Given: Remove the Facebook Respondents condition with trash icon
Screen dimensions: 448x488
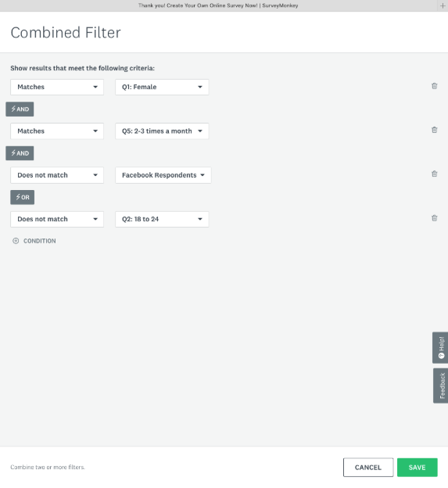Looking at the screenshot, I should point(434,174).
